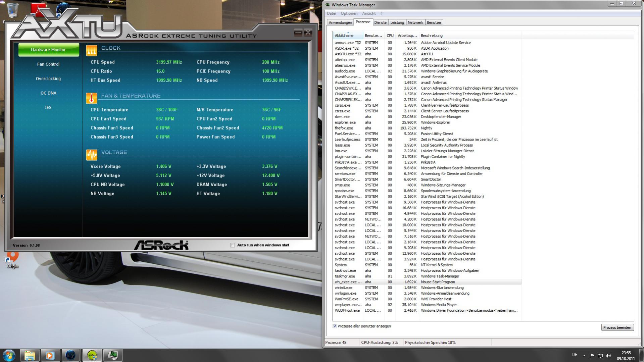Open the ? help menu
The image size is (644, 362).
381,13
